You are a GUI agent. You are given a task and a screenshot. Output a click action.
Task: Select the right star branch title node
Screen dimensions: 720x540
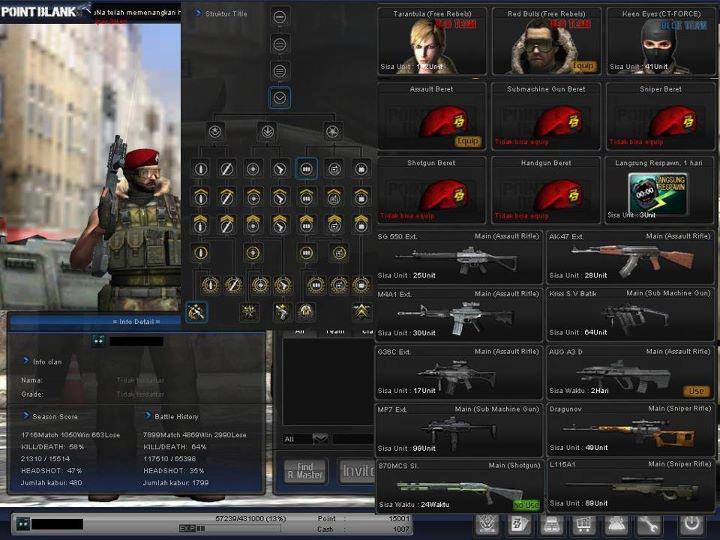332,132
